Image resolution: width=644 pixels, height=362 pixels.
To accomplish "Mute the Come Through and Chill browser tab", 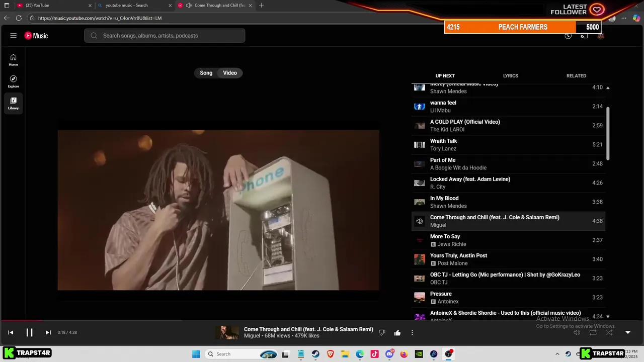I will click(x=189, y=6).
